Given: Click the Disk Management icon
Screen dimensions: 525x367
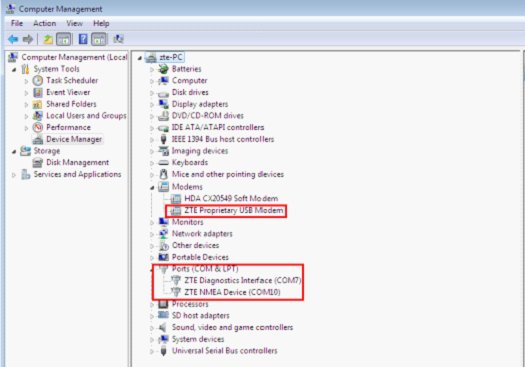Looking at the screenshot, I should (x=38, y=163).
